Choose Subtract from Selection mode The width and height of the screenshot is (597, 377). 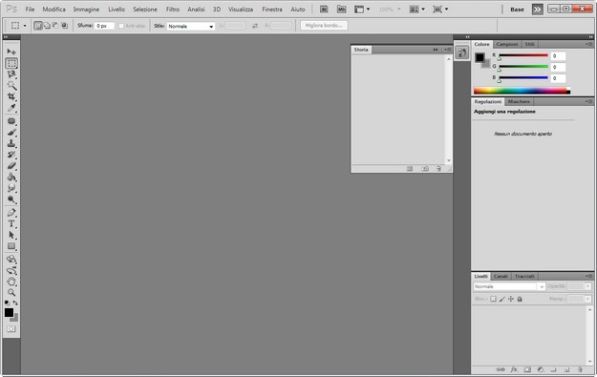point(56,26)
